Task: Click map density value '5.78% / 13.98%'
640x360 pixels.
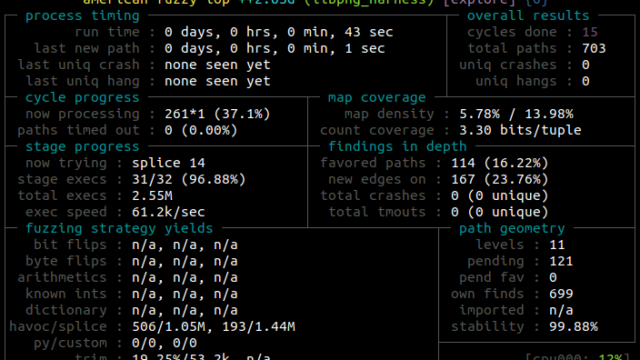Action: click(x=516, y=114)
